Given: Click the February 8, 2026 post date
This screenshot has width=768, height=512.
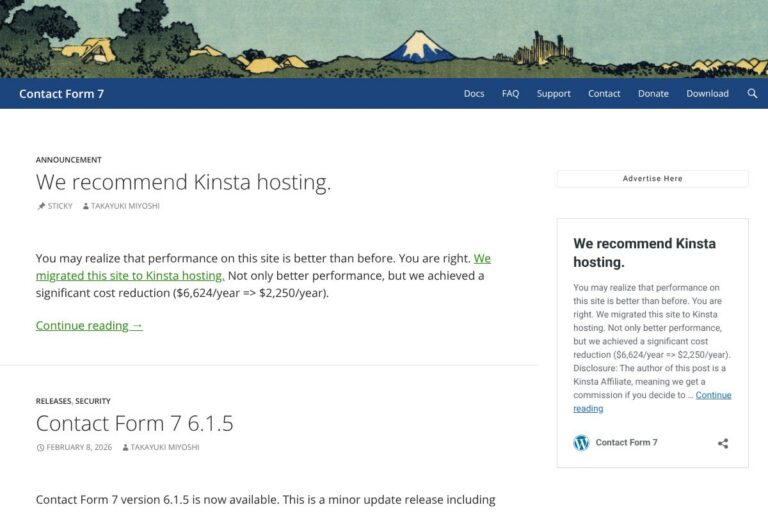Looking at the screenshot, I should (79, 447).
